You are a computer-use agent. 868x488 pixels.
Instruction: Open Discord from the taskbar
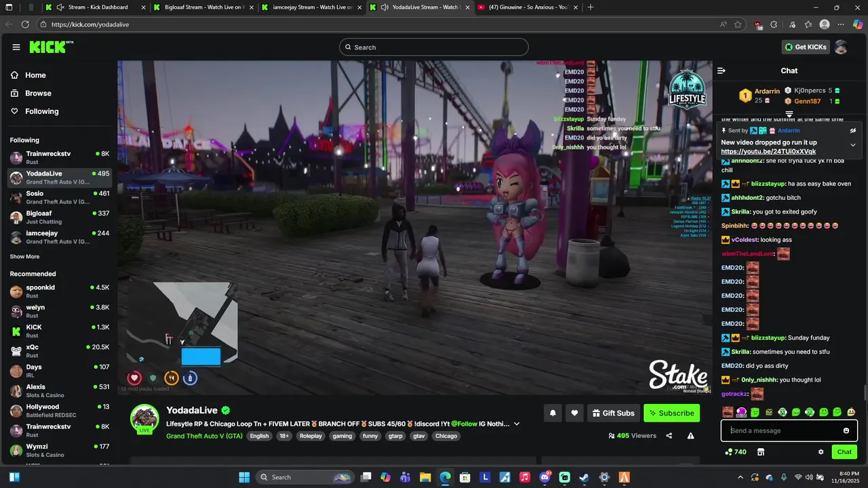point(545,477)
